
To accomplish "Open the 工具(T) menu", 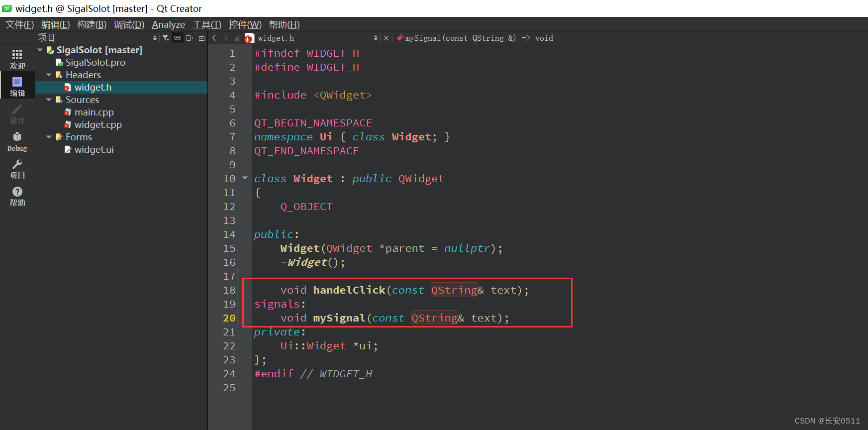I will 207,24.
